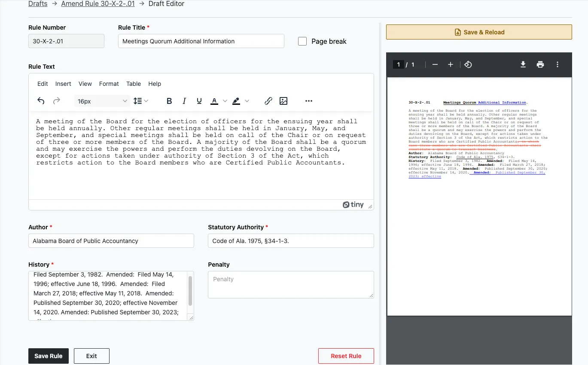Click the Statutory Authority input field
The width and height of the screenshot is (588, 365).
[291, 241]
